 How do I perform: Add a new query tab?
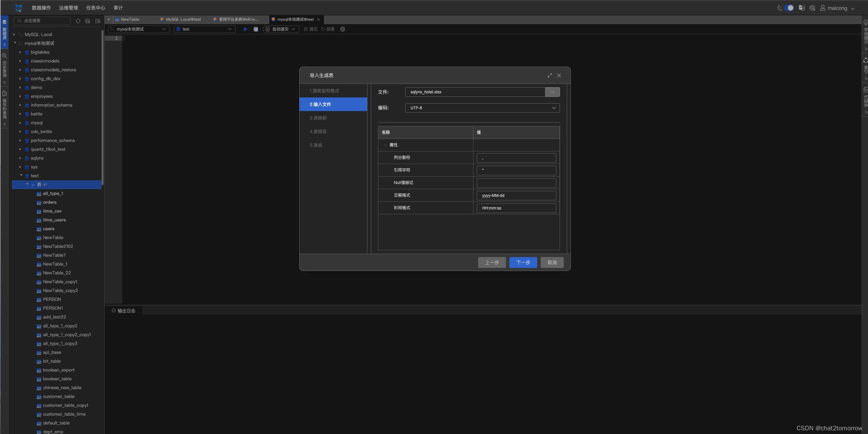click(109, 19)
